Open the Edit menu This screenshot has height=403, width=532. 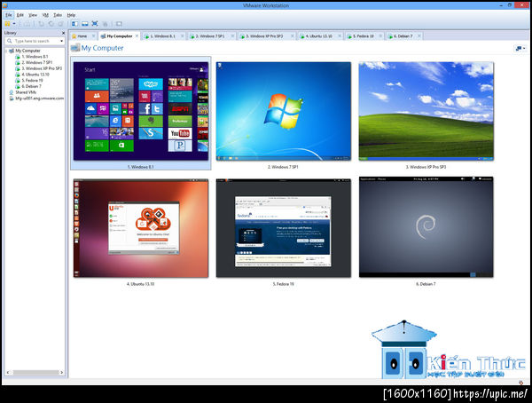[20, 15]
